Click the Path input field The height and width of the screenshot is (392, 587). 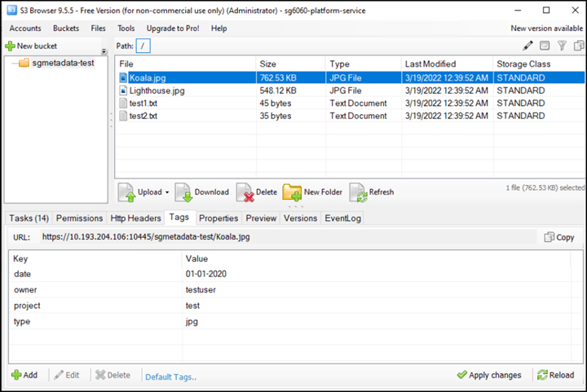143,46
